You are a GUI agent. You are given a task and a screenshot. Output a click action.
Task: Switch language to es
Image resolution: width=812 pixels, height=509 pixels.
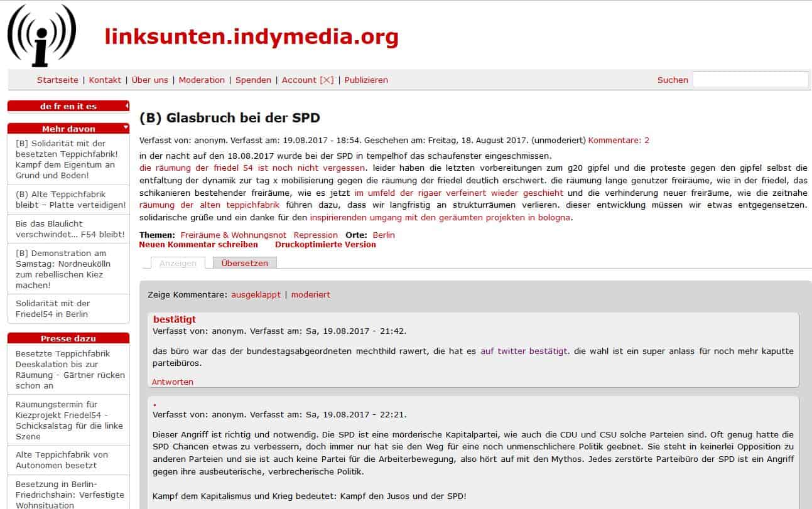[x=91, y=106]
